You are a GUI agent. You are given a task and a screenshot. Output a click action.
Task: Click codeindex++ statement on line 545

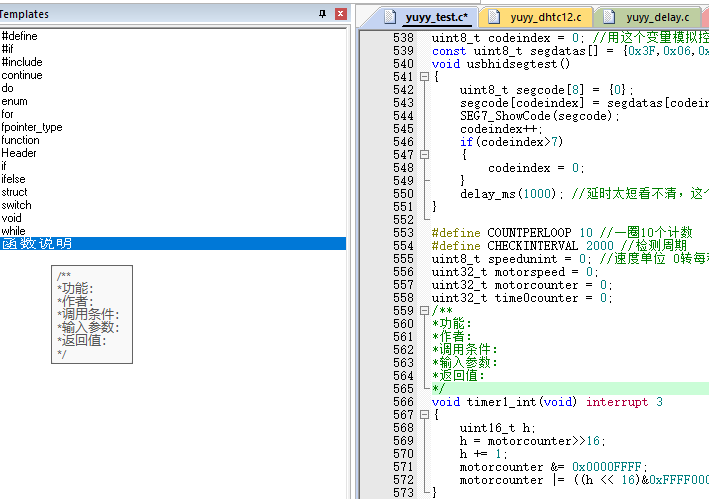pyautogui.click(x=500, y=129)
